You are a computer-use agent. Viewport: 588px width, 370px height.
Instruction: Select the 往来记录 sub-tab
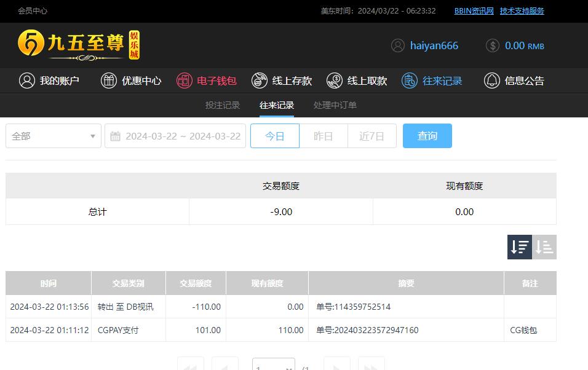277,105
